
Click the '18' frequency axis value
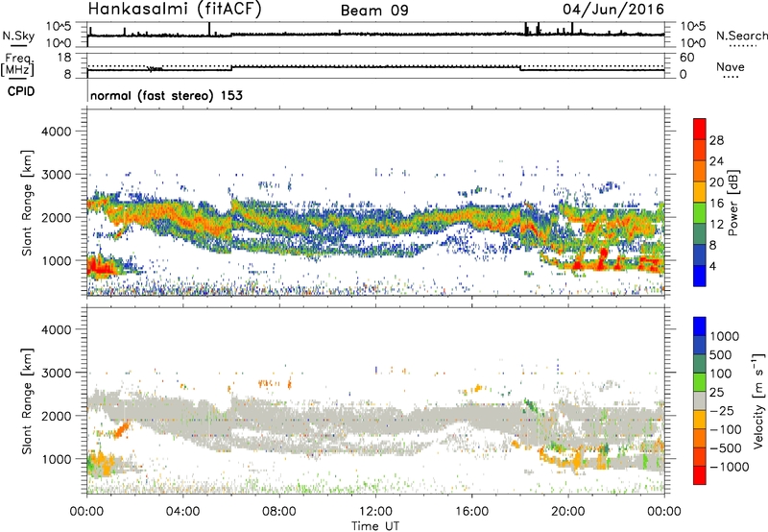(x=63, y=58)
